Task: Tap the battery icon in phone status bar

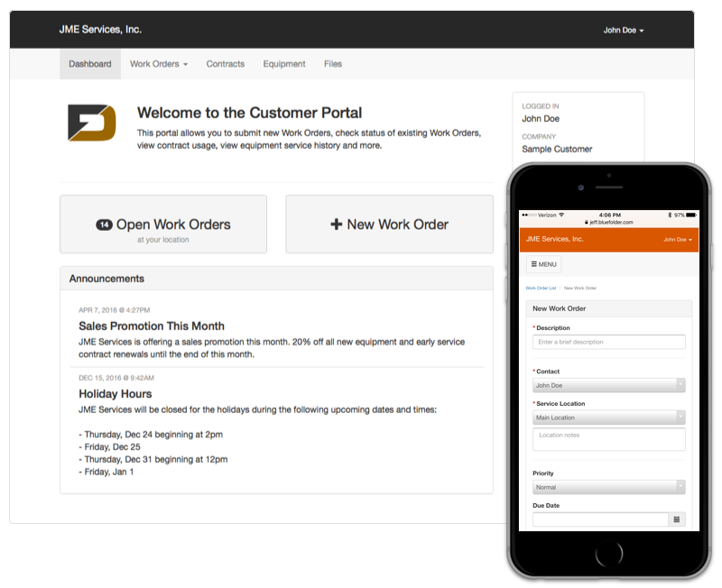Action: click(x=691, y=215)
